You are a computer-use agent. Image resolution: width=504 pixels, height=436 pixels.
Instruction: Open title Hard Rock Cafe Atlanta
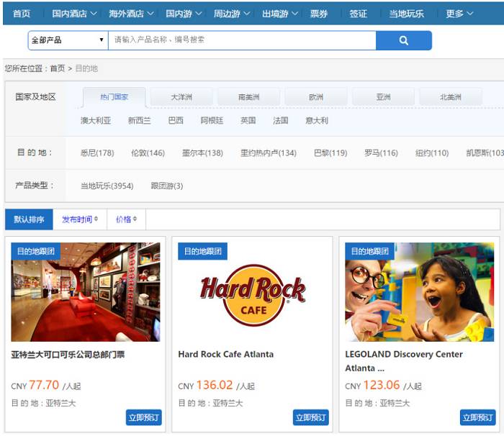click(x=226, y=354)
